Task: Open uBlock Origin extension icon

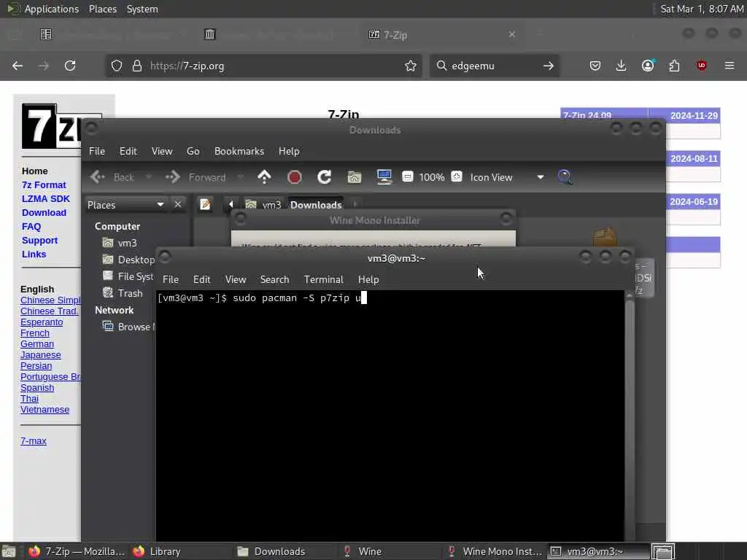Action: pos(701,66)
